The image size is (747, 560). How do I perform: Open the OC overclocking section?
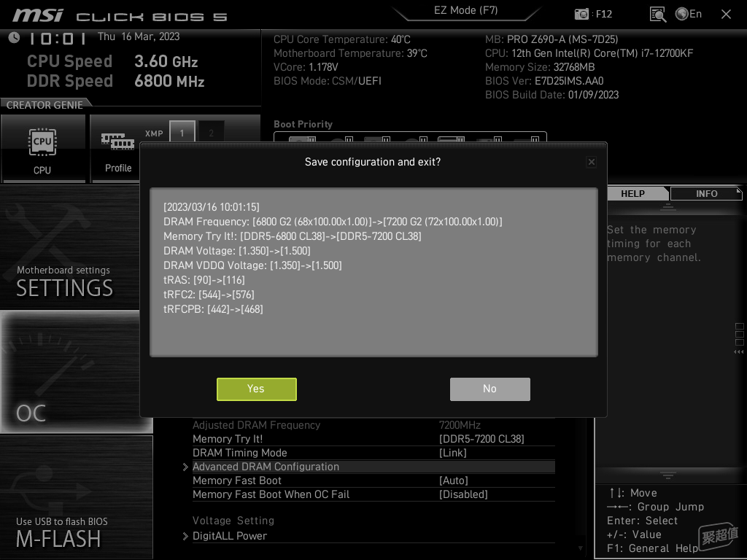[70, 372]
